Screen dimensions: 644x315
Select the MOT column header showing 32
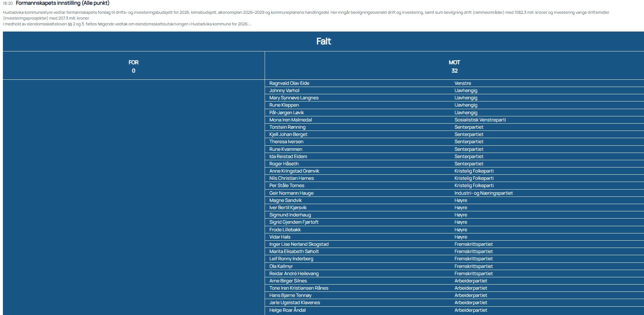454,66
